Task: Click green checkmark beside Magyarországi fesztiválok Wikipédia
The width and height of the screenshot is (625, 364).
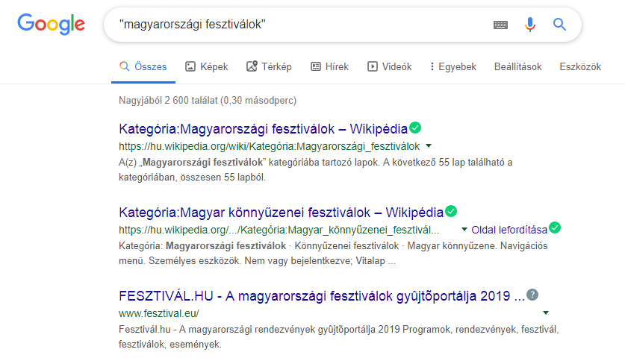Action: point(415,128)
